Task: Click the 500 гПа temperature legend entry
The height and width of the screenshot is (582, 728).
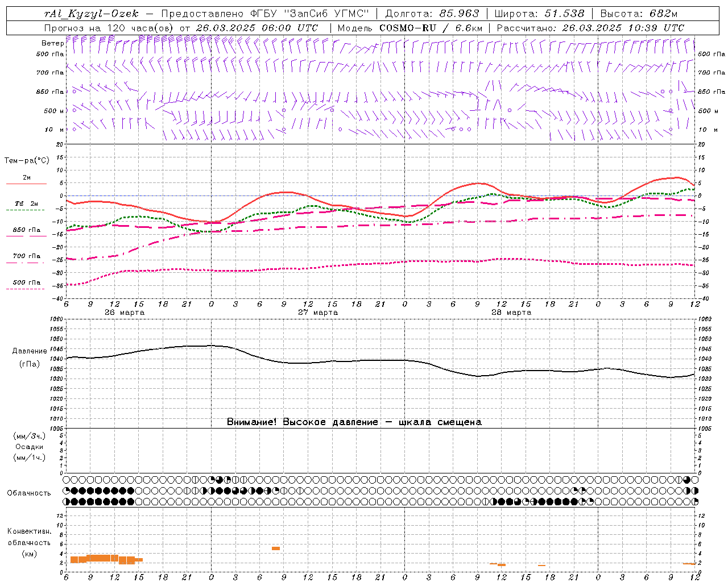Action: tap(27, 282)
